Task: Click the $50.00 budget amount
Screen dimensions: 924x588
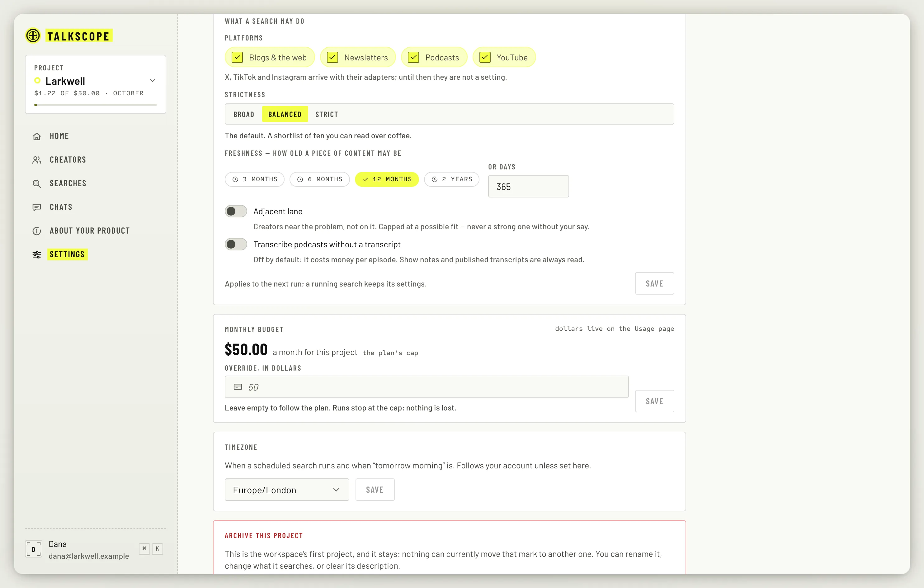Action: (x=246, y=350)
